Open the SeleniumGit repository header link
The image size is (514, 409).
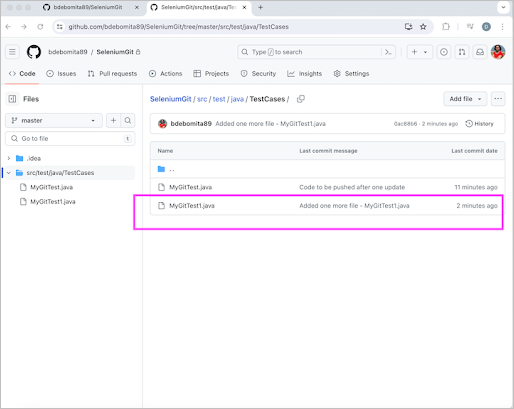[115, 52]
